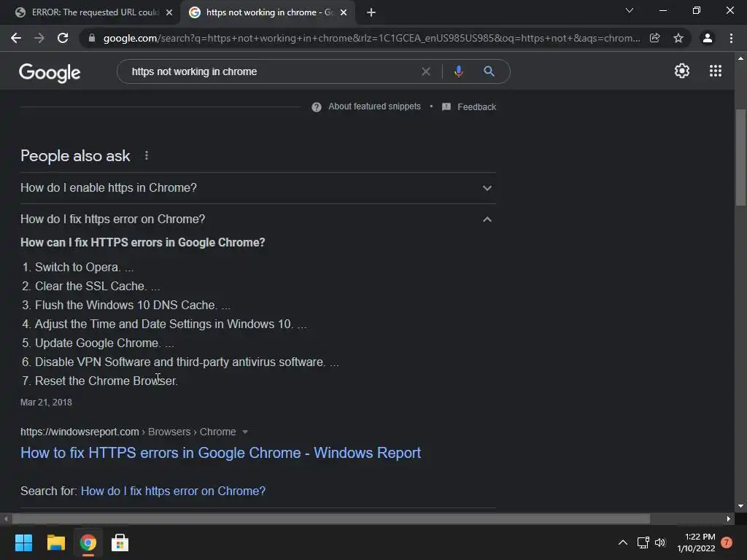The height and width of the screenshot is (560, 747).
Task: Open windowsreport.com result options arrow
Action: (x=245, y=432)
